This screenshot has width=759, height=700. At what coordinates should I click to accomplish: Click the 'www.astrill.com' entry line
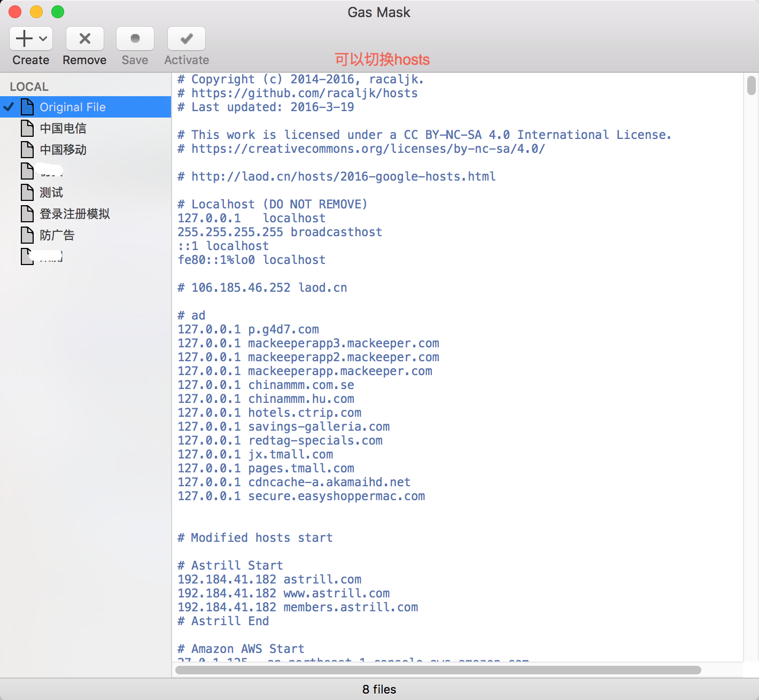pyautogui.click(x=284, y=593)
